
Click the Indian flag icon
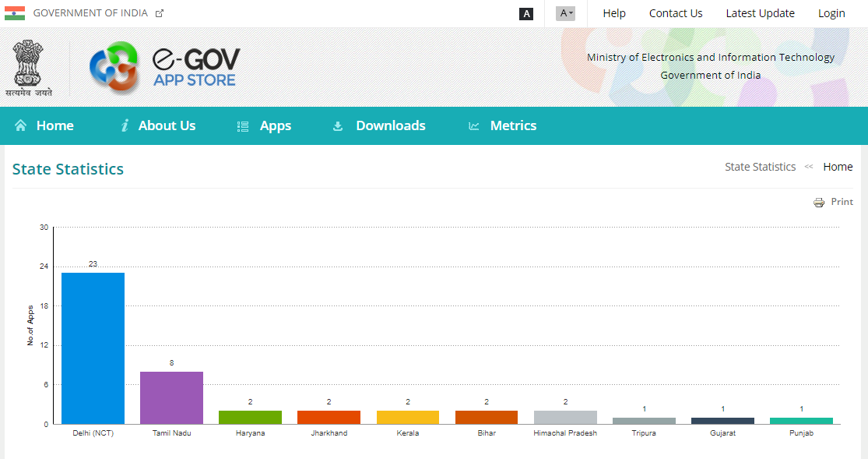(x=16, y=12)
